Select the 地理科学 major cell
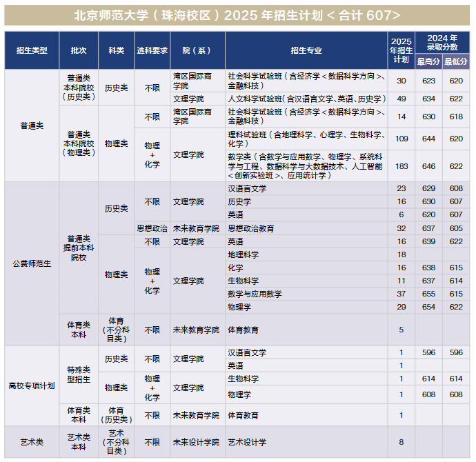Screen dimensions: 476x462 (x=306, y=255)
